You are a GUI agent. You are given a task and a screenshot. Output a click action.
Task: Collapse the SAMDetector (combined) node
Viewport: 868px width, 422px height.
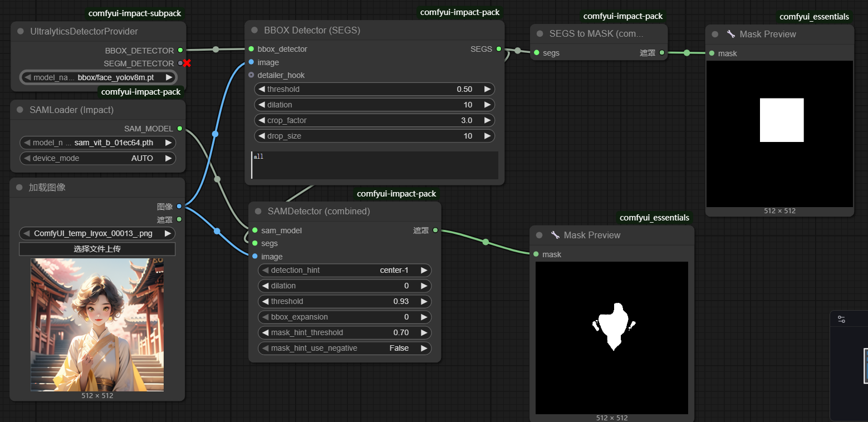[258, 211]
